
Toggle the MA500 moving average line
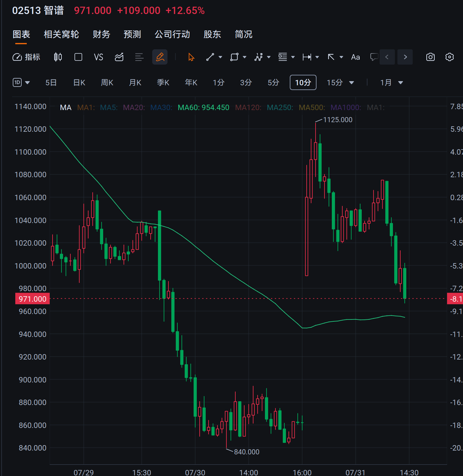(x=312, y=108)
